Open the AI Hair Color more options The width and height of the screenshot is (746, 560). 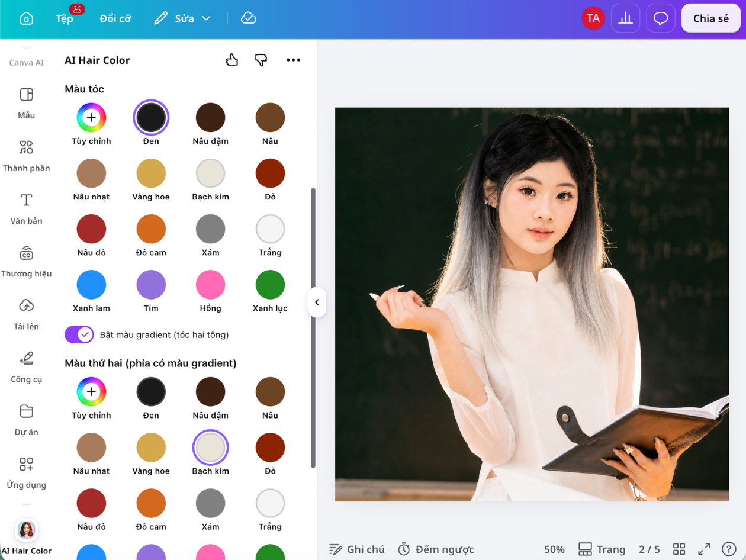pyautogui.click(x=293, y=60)
